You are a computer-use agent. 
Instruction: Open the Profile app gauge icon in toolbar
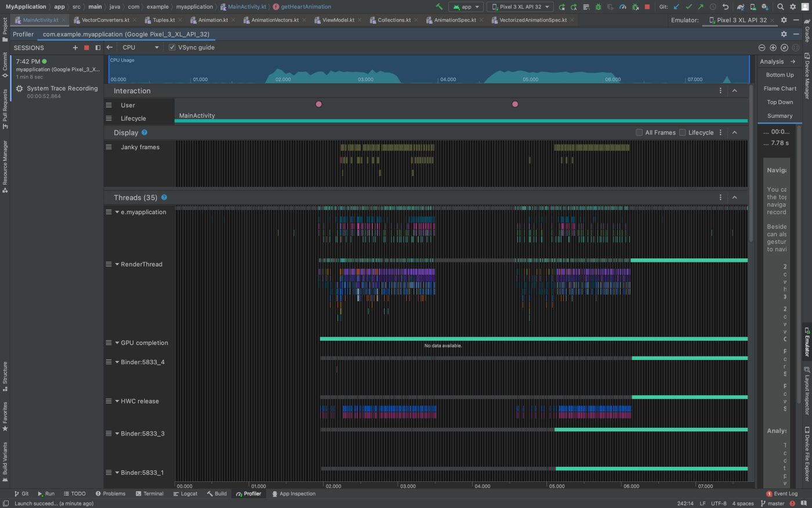click(622, 7)
